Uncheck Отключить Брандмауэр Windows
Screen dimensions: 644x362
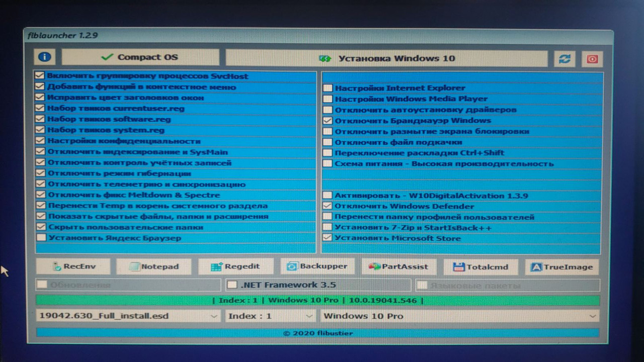pyautogui.click(x=328, y=121)
